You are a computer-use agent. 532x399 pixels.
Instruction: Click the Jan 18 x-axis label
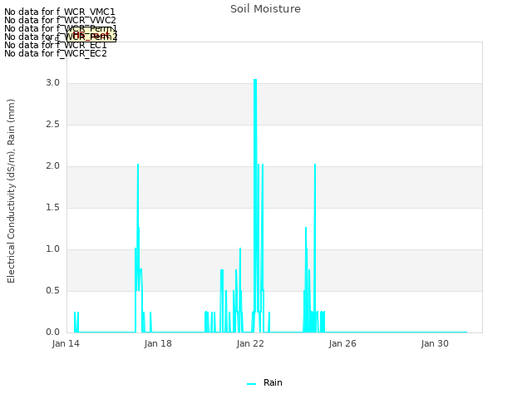click(x=158, y=343)
